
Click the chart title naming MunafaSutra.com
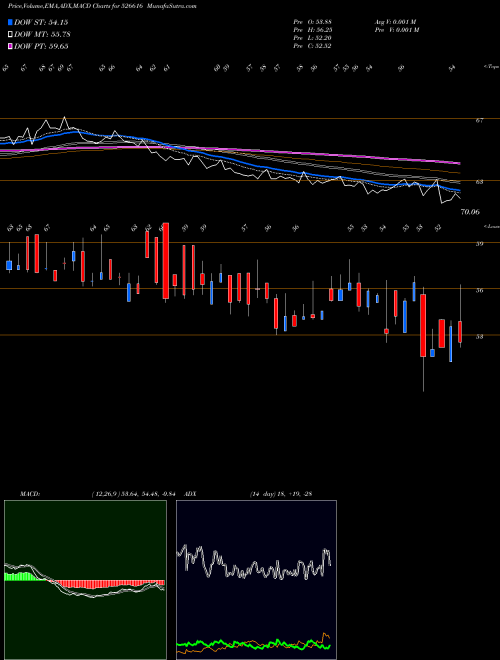point(102,6)
